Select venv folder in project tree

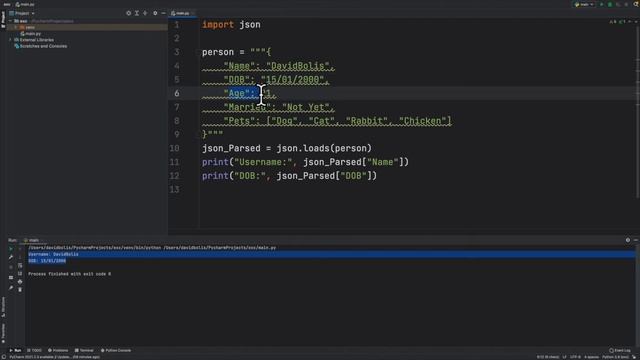pyautogui.click(x=27, y=27)
